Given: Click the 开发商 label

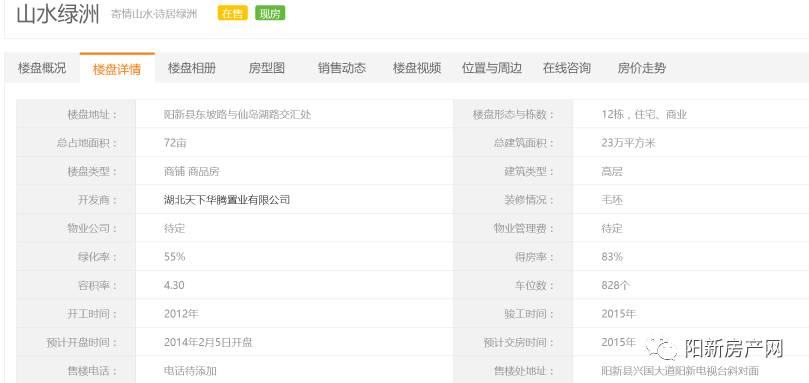Looking at the screenshot, I should (x=98, y=200).
